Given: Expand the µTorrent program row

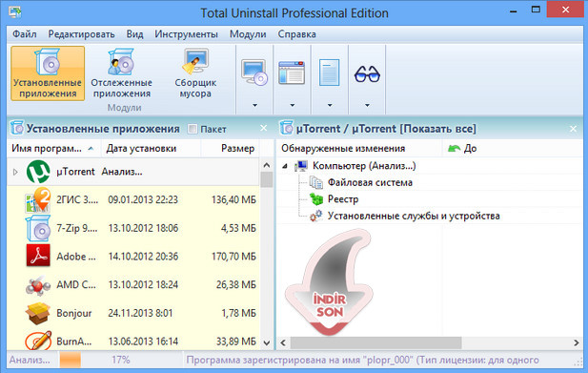Looking at the screenshot, I should coord(15,172).
